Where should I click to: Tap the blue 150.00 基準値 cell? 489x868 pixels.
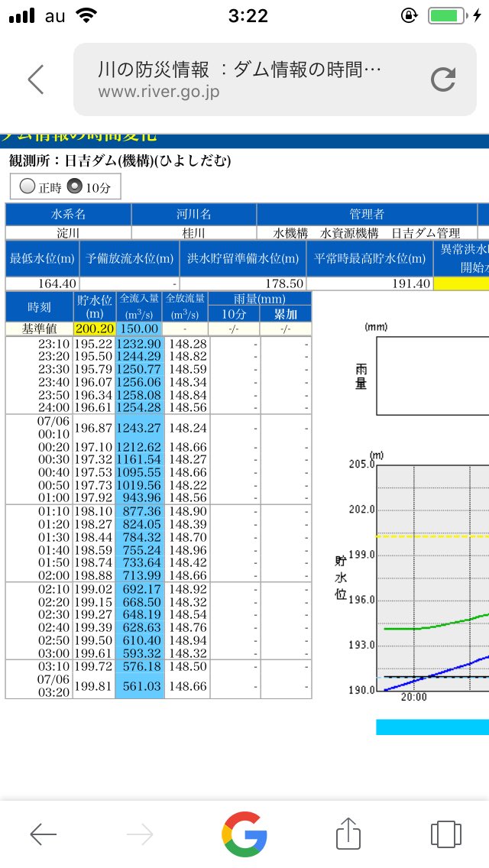click(140, 329)
